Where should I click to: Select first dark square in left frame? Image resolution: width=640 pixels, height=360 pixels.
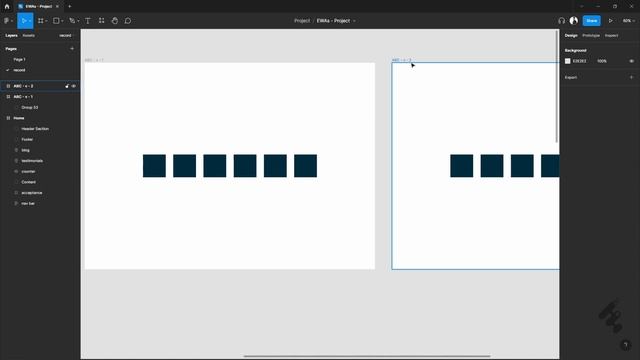tap(154, 166)
